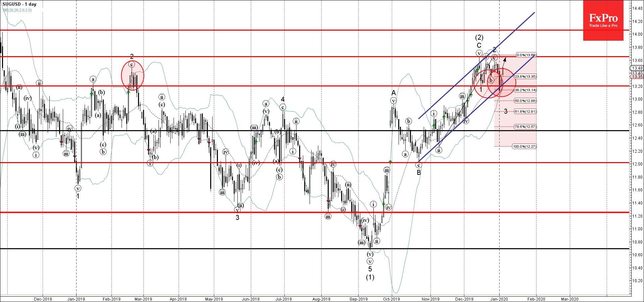Select the wave B label below channel start
Viewport: 644px width, 302px height.
tap(419, 173)
